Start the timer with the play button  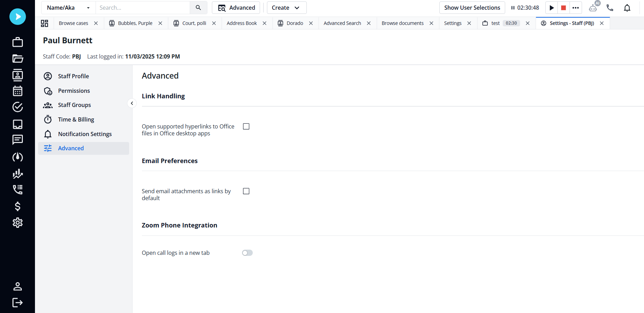[552, 8]
